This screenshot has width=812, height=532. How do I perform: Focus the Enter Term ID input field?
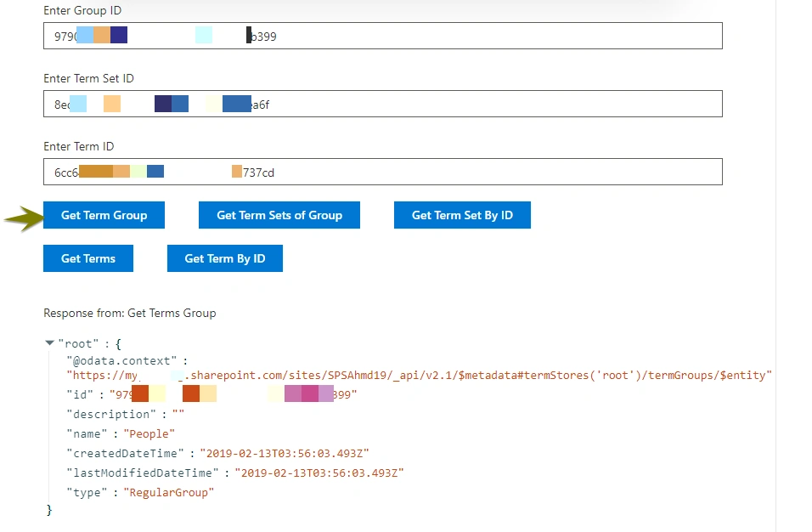click(383, 172)
